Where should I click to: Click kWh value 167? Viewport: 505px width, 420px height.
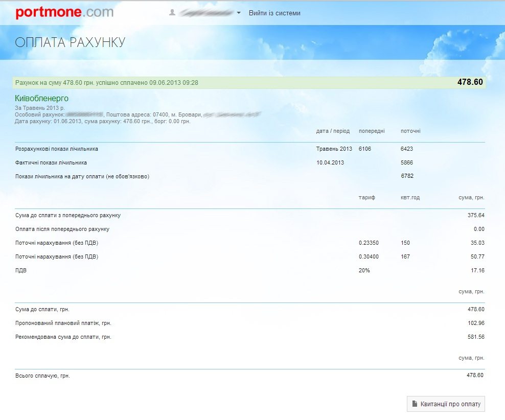click(x=405, y=257)
